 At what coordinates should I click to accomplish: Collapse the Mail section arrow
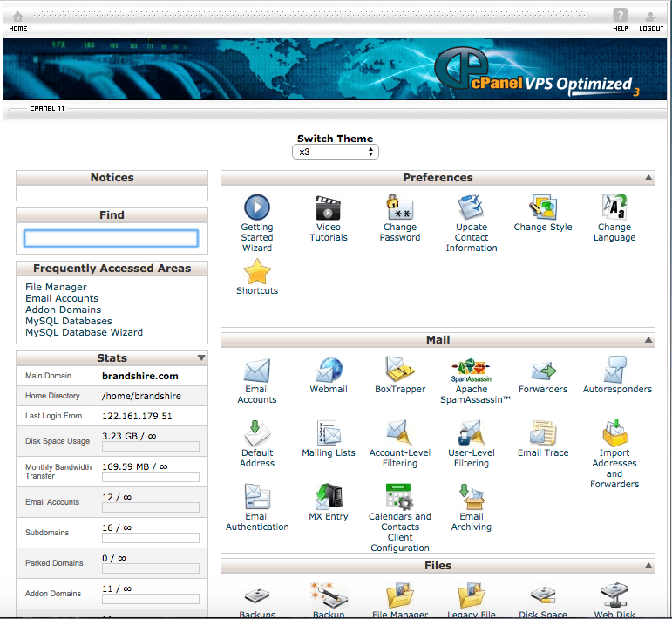pos(648,339)
